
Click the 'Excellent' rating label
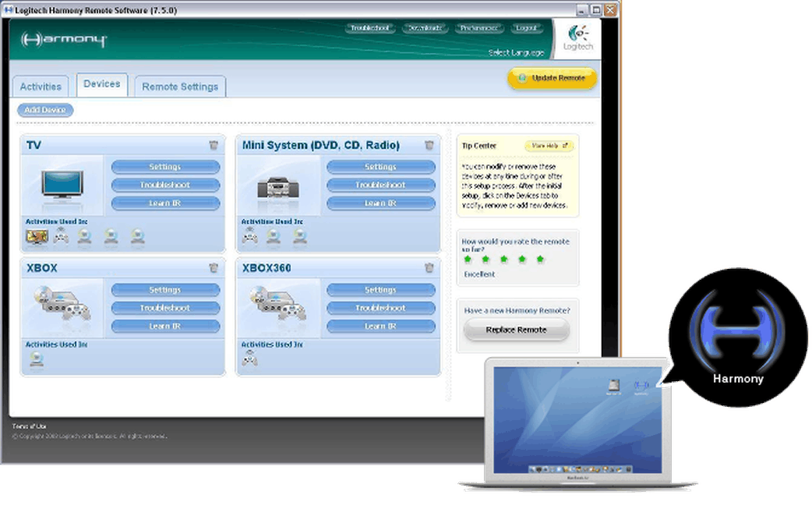click(x=479, y=274)
